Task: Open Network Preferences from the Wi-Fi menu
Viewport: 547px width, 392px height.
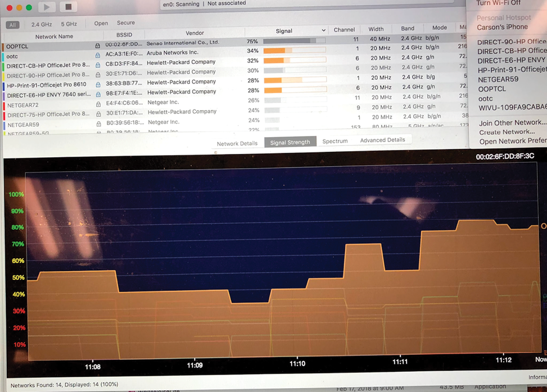Action: coord(512,142)
